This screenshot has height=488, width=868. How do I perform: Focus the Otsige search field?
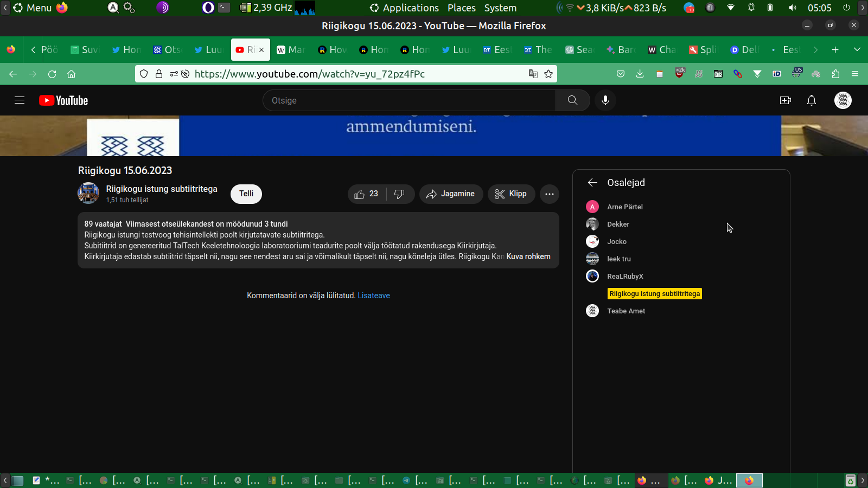click(x=409, y=100)
